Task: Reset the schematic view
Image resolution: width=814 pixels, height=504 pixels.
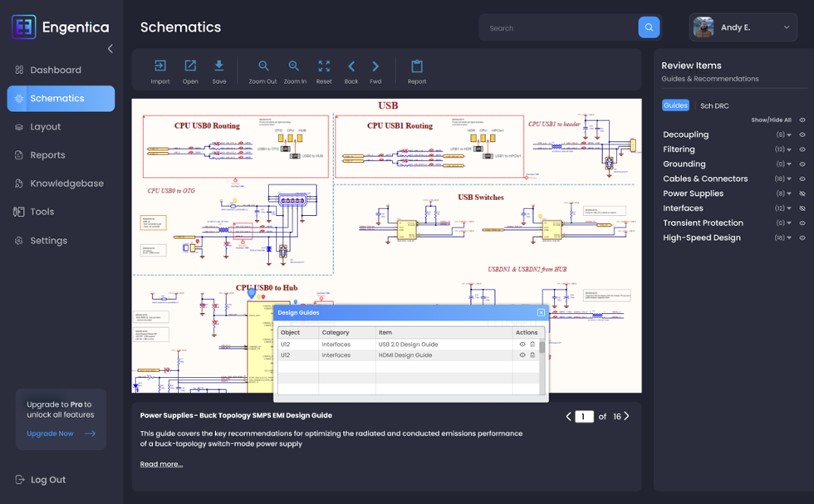Action: [324, 66]
